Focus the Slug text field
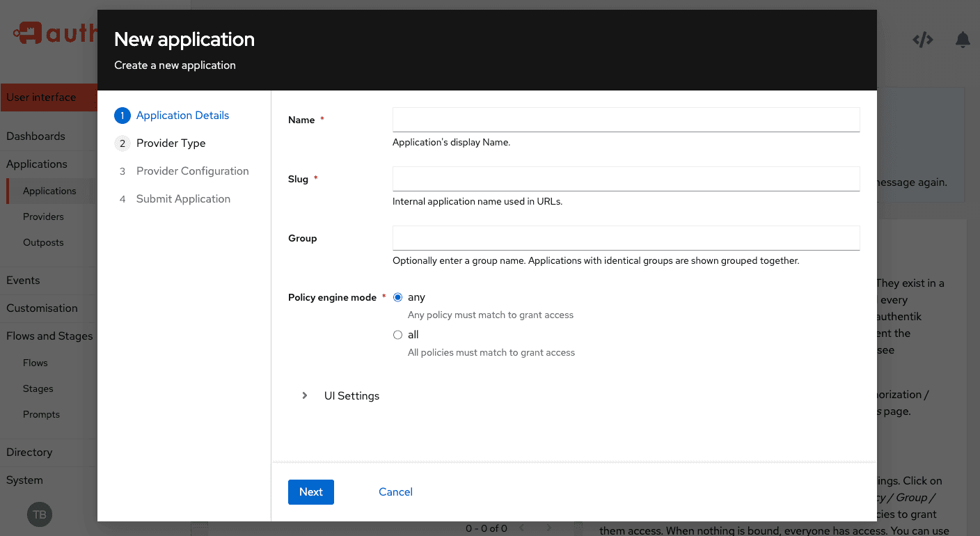This screenshot has width=980, height=536. [x=626, y=179]
